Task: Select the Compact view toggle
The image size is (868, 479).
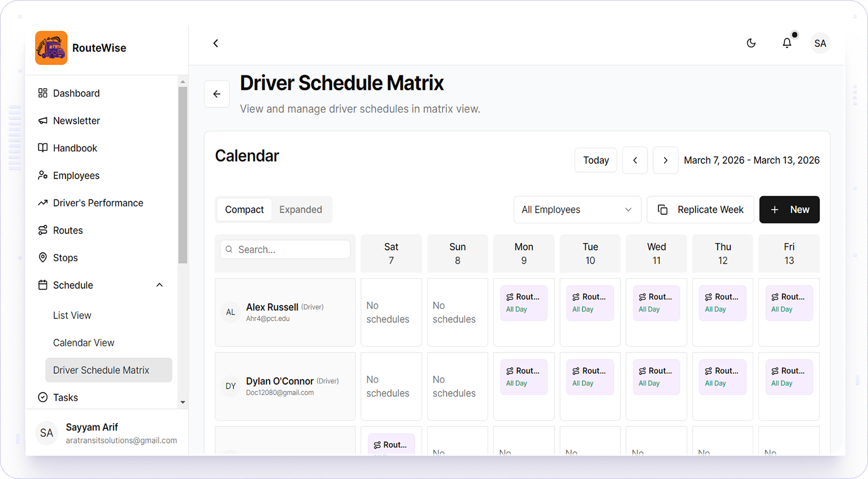Action: [x=244, y=210]
